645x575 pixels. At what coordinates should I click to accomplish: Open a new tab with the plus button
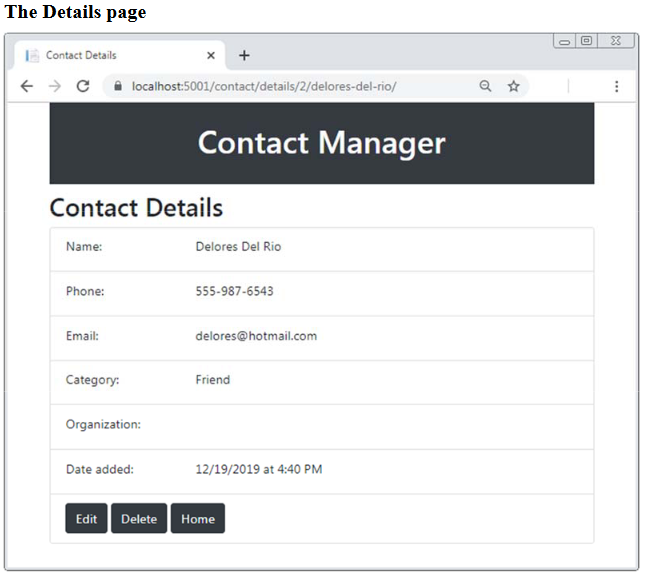[x=244, y=56]
